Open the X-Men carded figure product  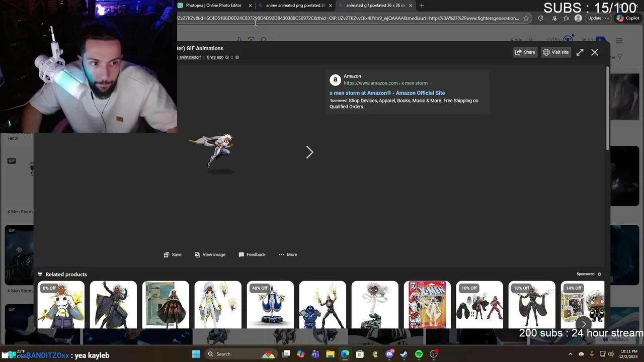(427, 305)
